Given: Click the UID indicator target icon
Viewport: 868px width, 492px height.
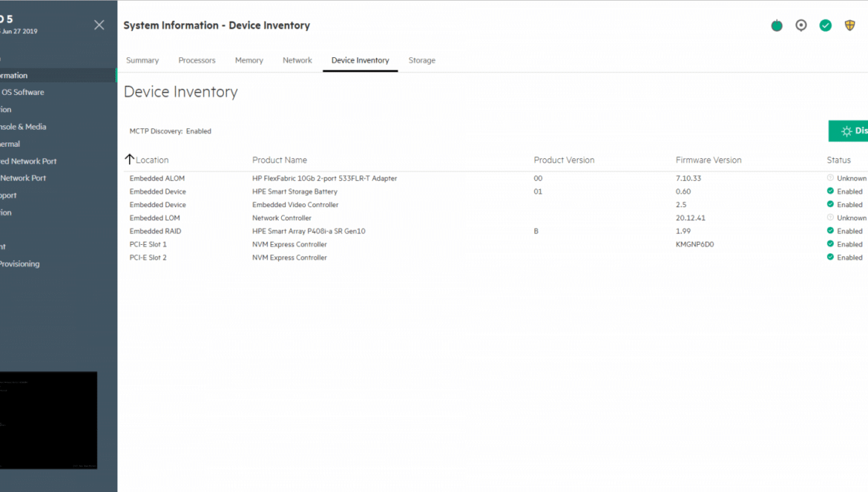Looking at the screenshot, I should pyautogui.click(x=801, y=25).
